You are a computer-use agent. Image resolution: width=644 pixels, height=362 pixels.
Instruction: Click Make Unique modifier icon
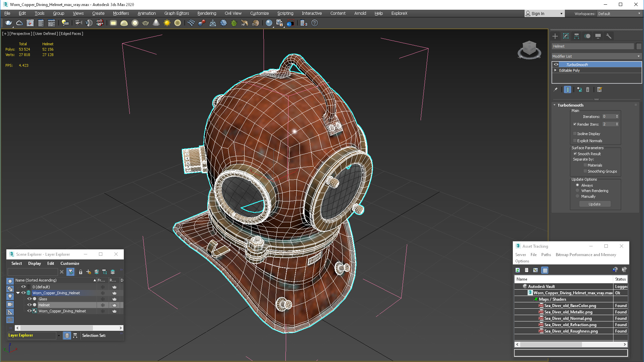click(x=580, y=89)
